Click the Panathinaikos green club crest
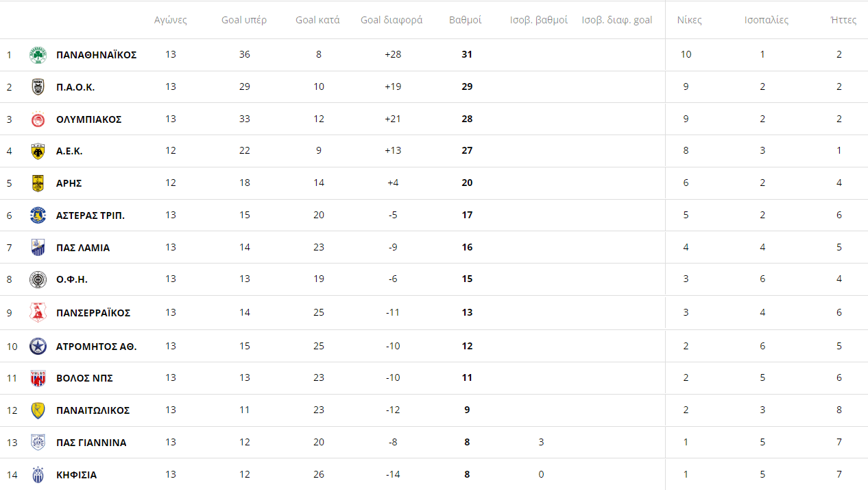This screenshot has width=868, height=490. point(38,55)
